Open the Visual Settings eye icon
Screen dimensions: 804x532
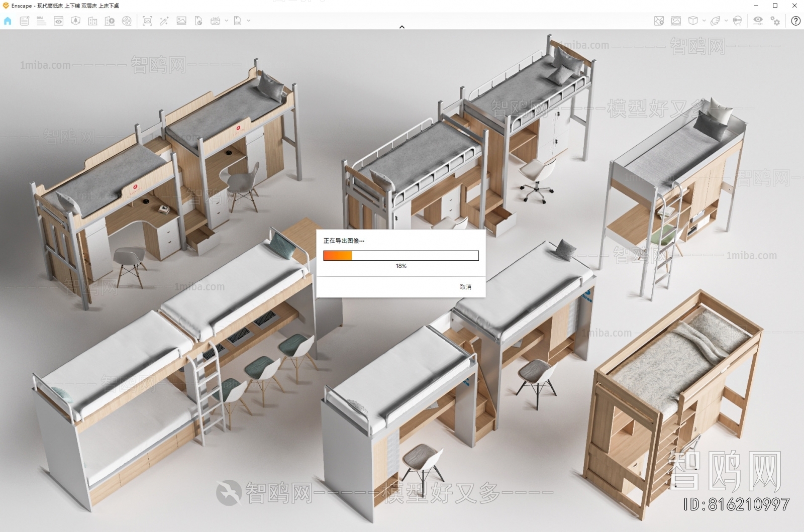(x=758, y=21)
